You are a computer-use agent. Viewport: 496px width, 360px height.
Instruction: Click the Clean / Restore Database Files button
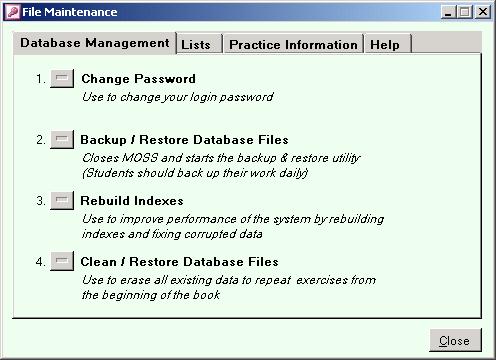(x=62, y=261)
